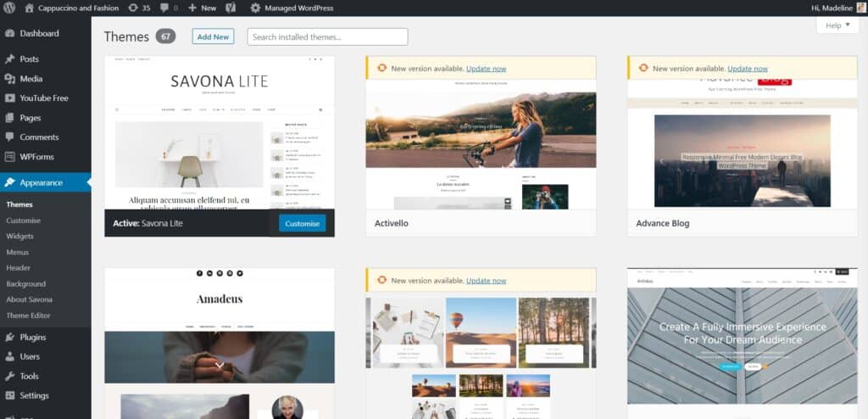The image size is (868, 419).
Task: Click the Media icon in sidebar
Action: pos(9,79)
